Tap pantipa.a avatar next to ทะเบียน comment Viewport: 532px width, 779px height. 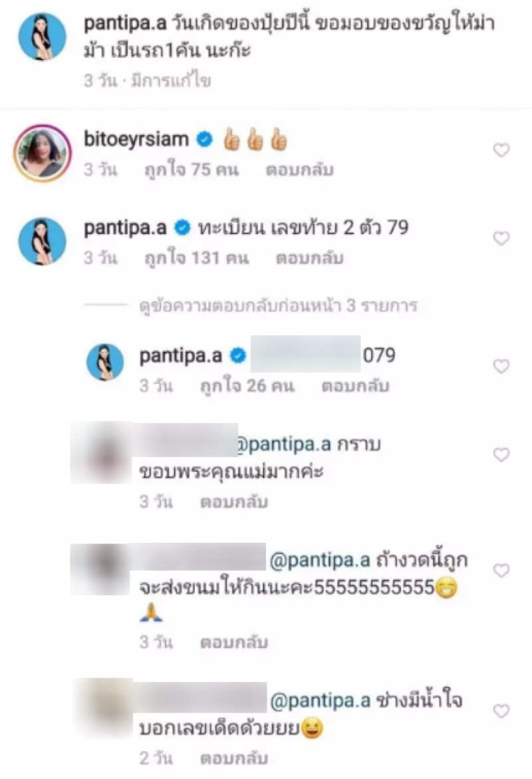pos(42,241)
